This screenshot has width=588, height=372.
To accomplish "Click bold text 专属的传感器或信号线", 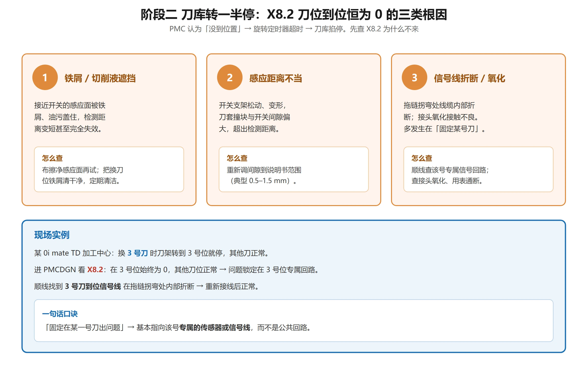I will pyautogui.click(x=215, y=327).
